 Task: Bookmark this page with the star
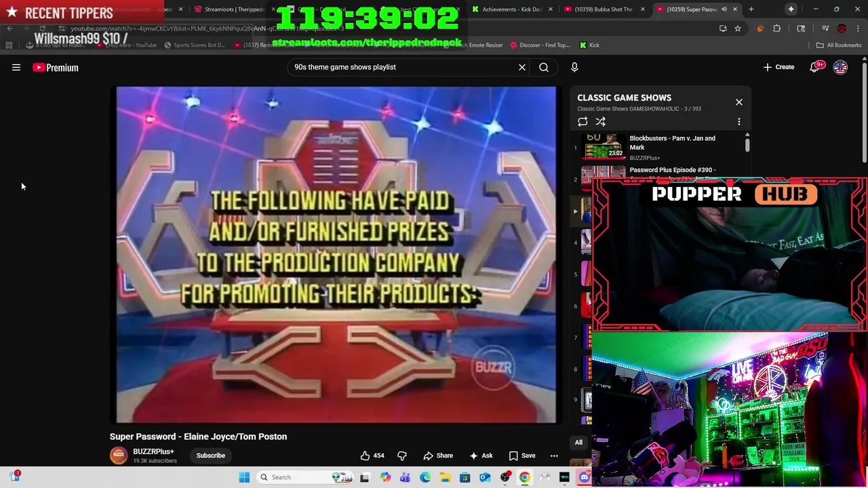738,28
